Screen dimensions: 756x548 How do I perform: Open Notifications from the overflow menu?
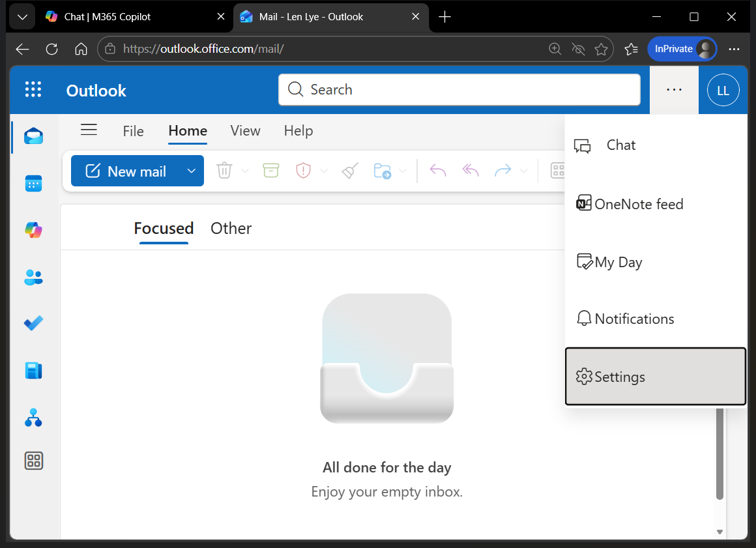(633, 319)
